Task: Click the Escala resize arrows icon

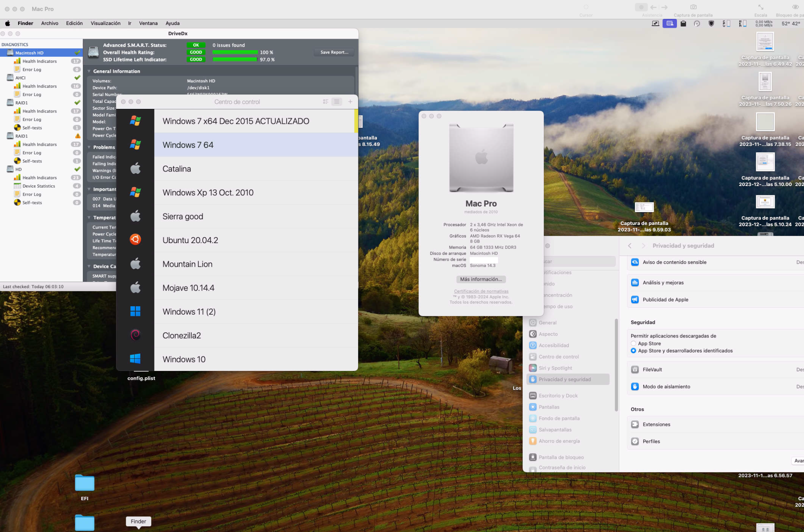Action: [x=761, y=7]
